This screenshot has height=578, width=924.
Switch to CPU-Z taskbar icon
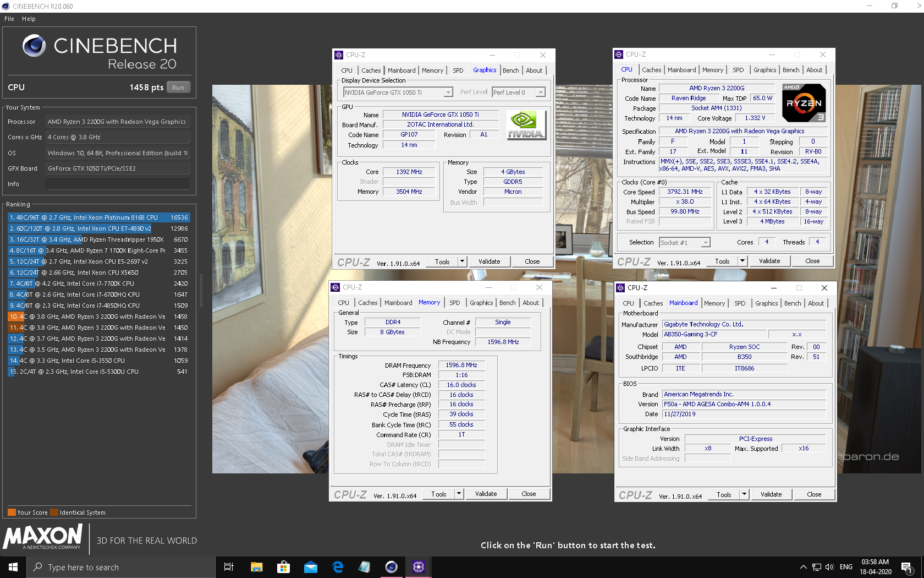(x=419, y=567)
